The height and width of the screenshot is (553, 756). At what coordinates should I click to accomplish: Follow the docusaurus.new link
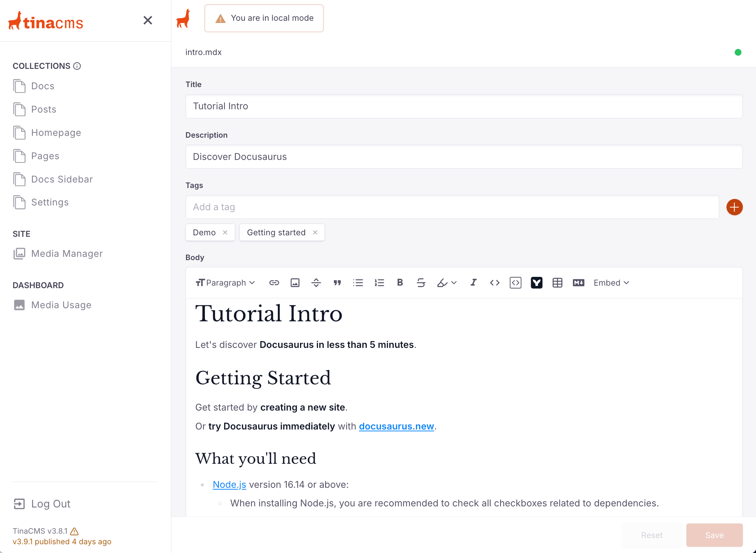[396, 426]
